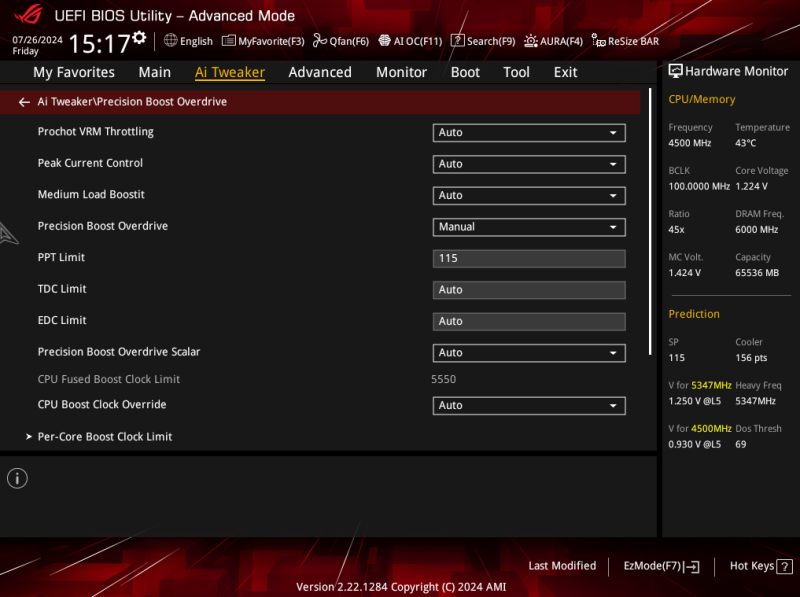Click the CPU/Memory section heading
This screenshot has width=800, height=597.
(x=702, y=100)
